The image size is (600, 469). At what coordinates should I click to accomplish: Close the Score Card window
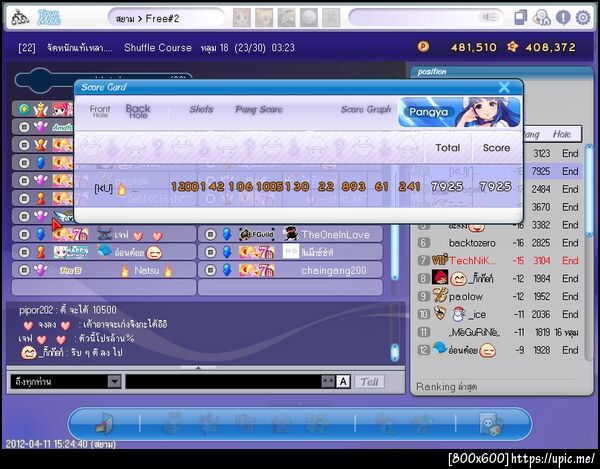tap(504, 87)
